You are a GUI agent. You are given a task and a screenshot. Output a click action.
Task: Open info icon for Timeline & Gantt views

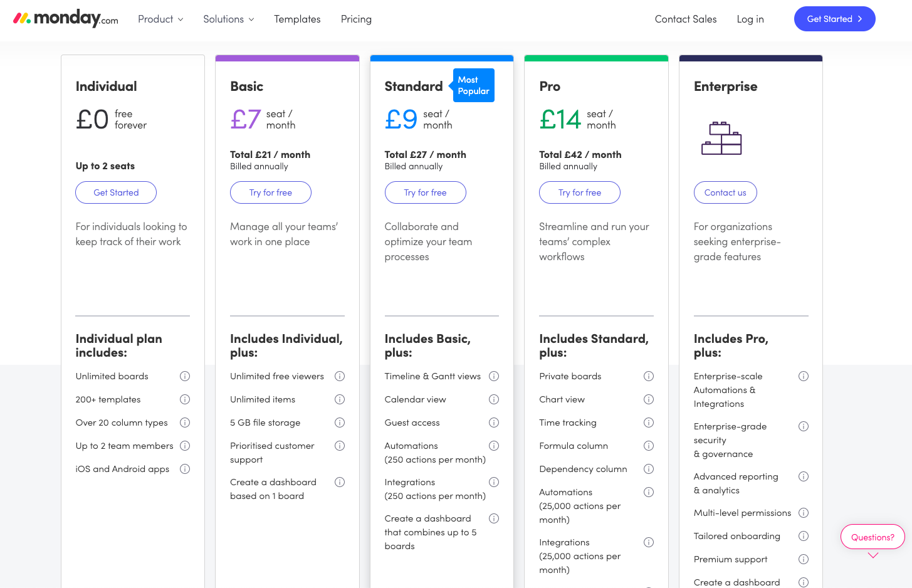click(494, 376)
